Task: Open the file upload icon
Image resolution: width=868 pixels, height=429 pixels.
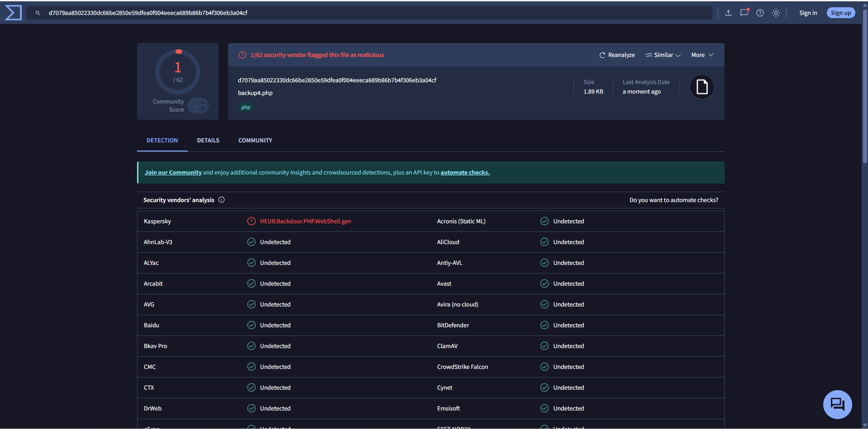Action: 728,13
